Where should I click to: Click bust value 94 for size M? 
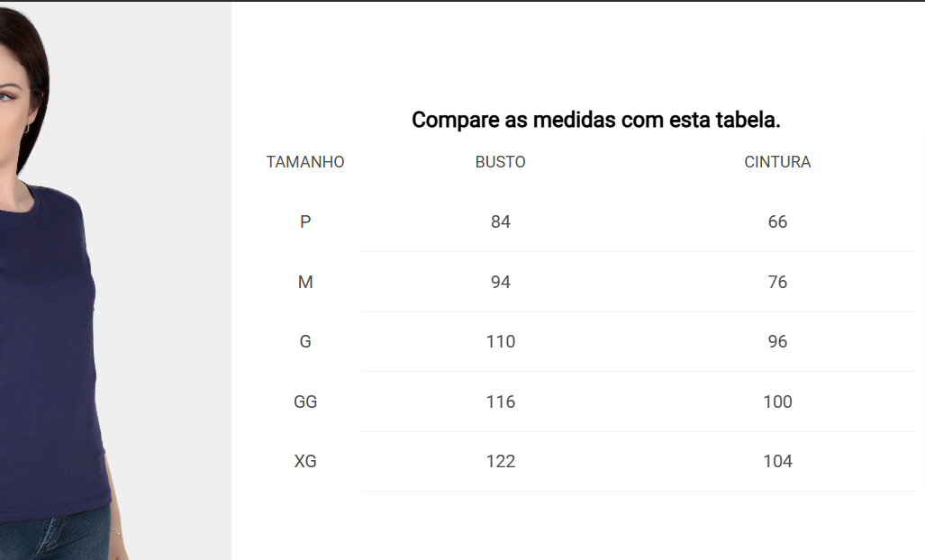[500, 283]
